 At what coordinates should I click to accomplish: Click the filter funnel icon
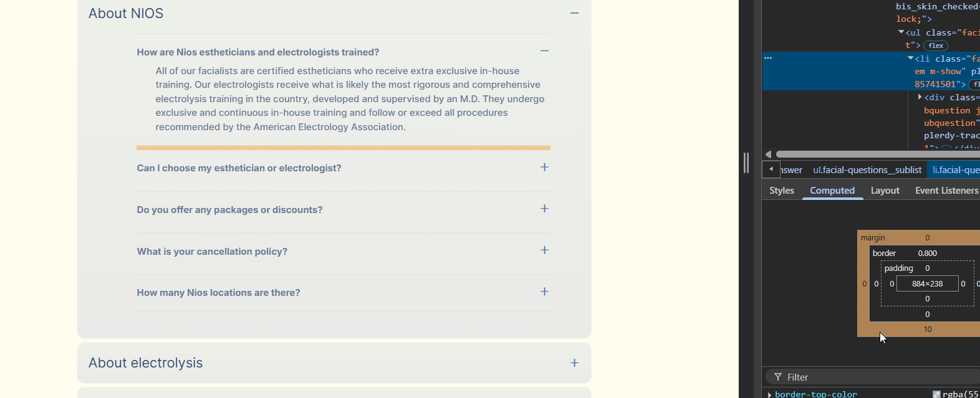tap(777, 377)
